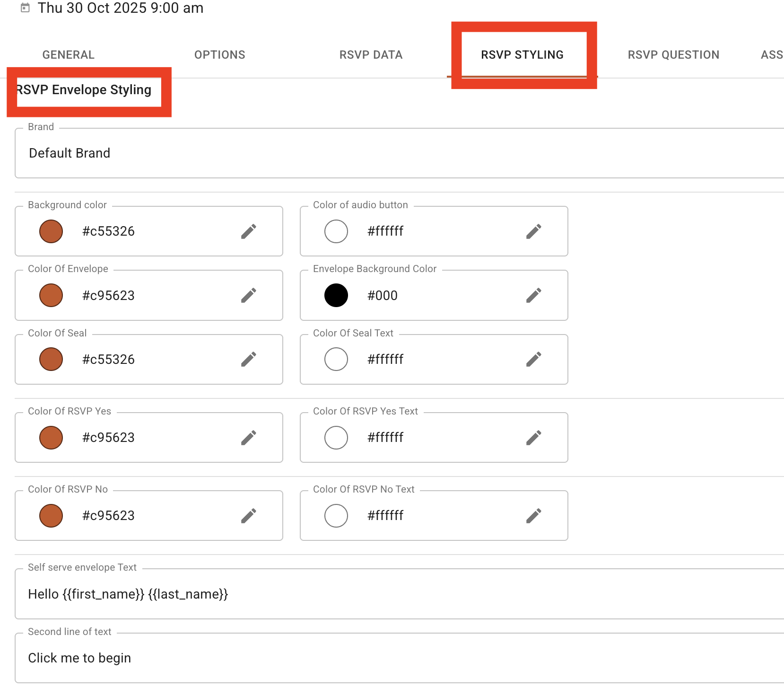The image size is (784, 688).
Task: Focus the Second line of text field
Action: 397,658
